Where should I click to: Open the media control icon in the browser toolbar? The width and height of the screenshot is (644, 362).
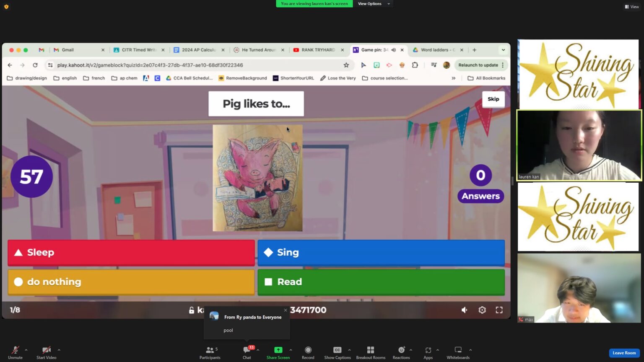tap(434, 65)
